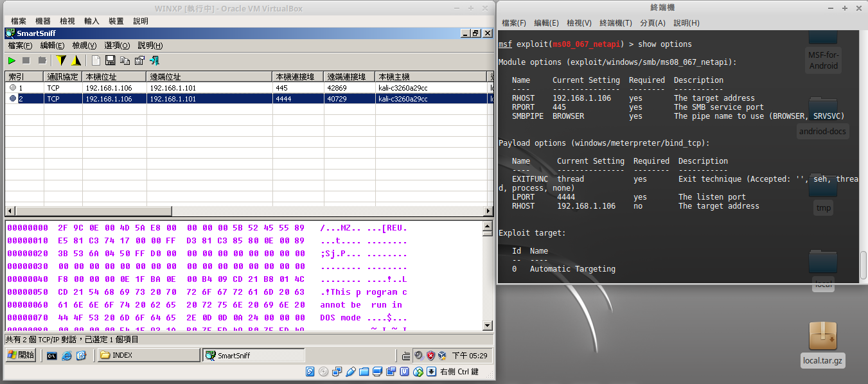Image resolution: width=868 pixels, height=384 pixels.
Task: Click remote port value 42869
Action: pyautogui.click(x=337, y=88)
